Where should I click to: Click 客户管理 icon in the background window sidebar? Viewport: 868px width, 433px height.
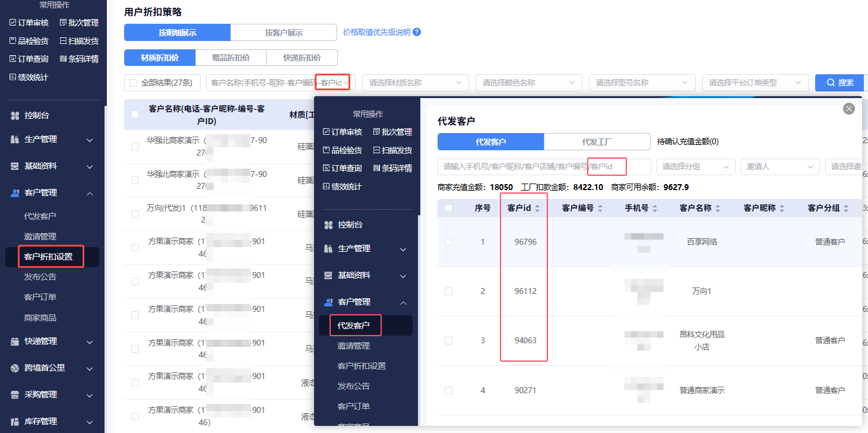coord(15,192)
